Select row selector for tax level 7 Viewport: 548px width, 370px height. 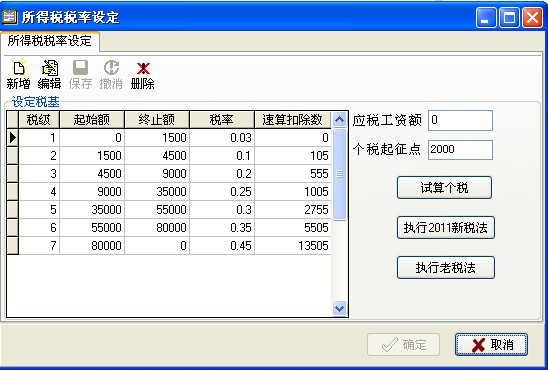[13, 246]
